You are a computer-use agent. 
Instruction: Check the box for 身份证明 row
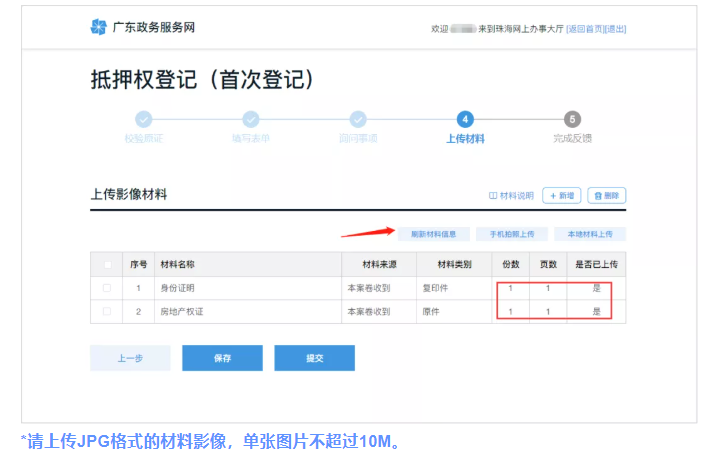107,288
